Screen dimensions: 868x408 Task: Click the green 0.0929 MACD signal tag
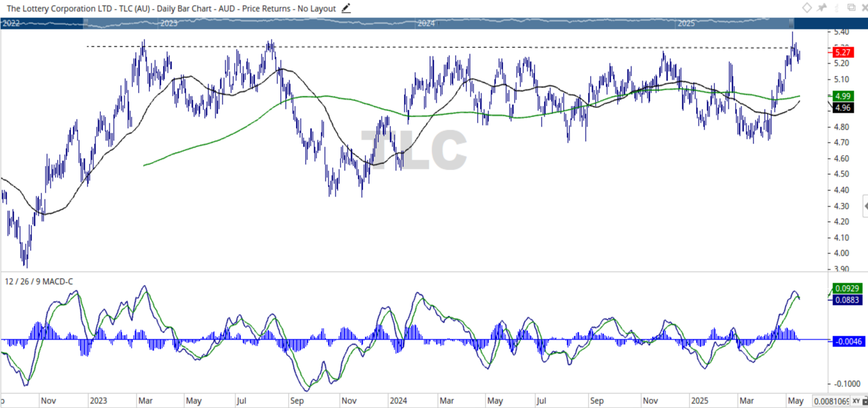click(x=846, y=288)
